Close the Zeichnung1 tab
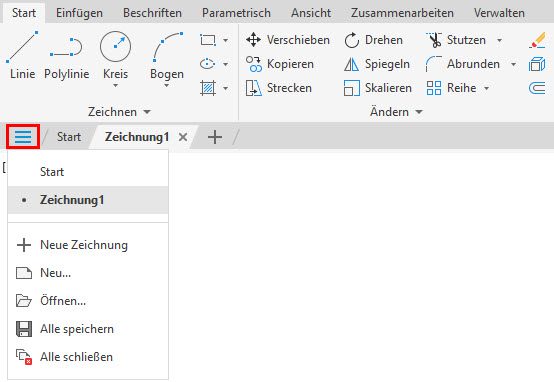The height and width of the screenshot is (382, 554). coord(183,137)
